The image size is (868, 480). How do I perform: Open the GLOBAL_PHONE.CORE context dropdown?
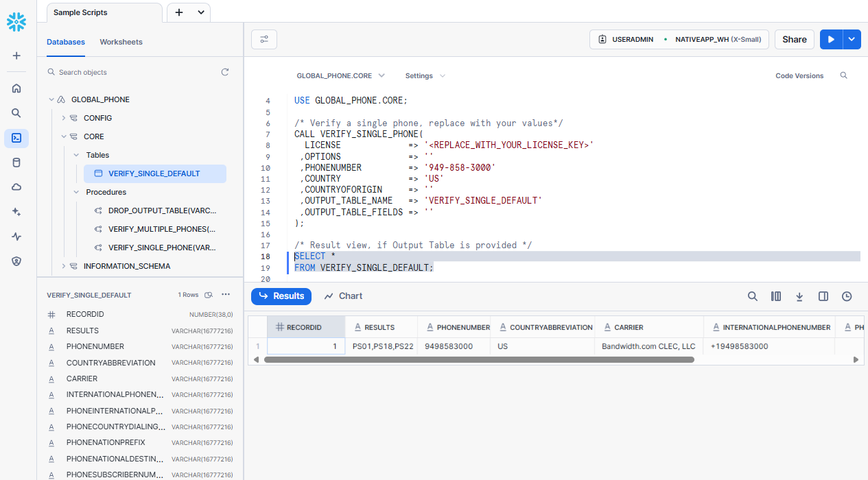[x=341, y=75]
